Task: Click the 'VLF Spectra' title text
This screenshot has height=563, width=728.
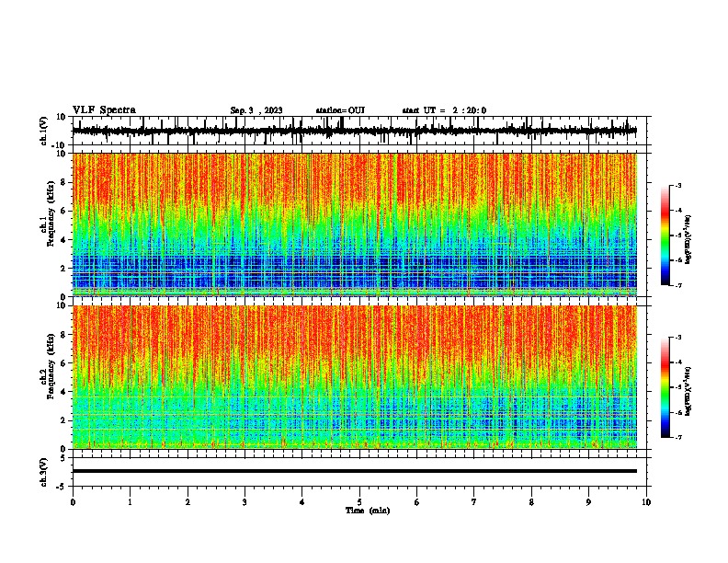Action: point(104,110)
